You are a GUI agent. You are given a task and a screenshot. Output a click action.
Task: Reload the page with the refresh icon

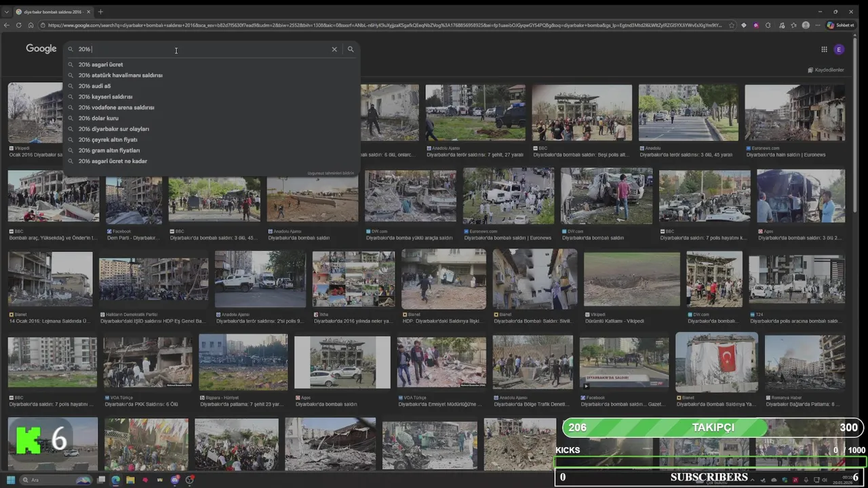19,25
